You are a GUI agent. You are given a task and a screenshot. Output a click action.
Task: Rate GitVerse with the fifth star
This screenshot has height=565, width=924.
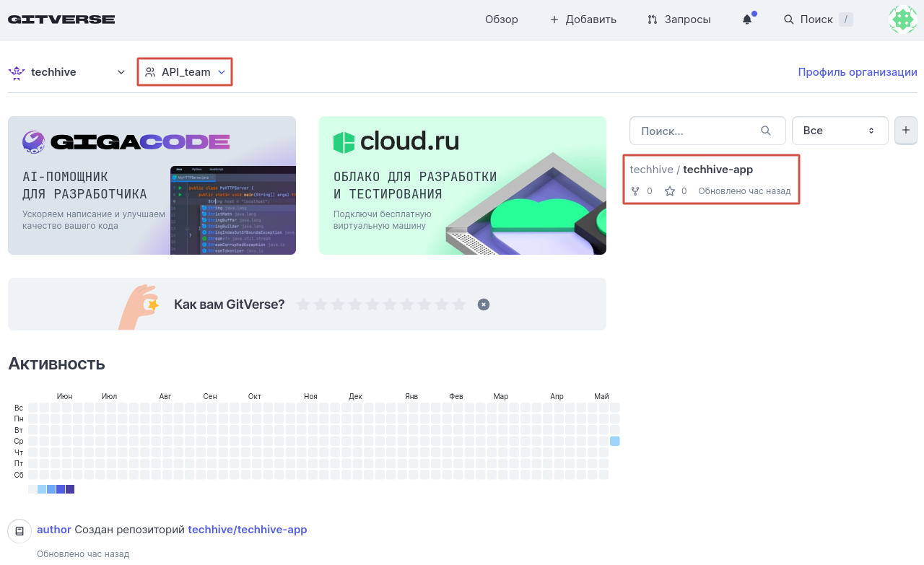click(372, 305)
